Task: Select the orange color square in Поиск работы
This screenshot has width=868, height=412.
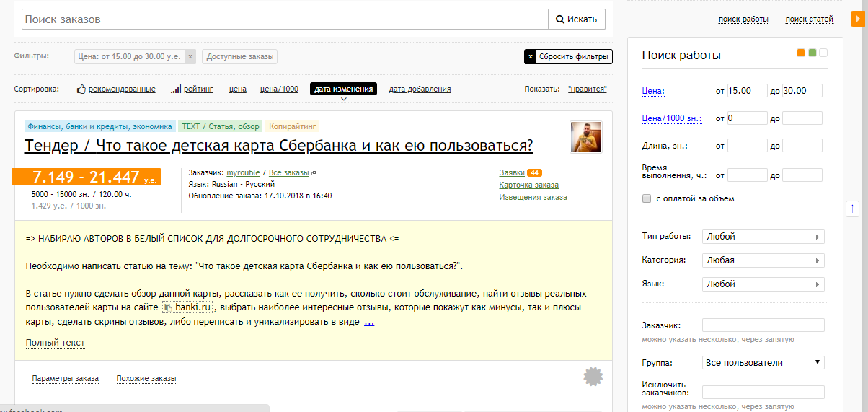Action: [x=801, y=53]
